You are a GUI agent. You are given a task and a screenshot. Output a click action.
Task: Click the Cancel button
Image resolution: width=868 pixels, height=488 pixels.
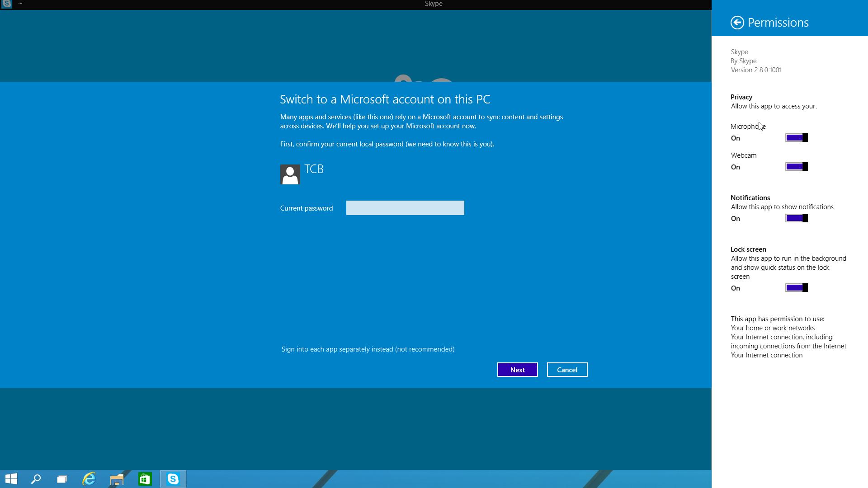pos(567,370)
